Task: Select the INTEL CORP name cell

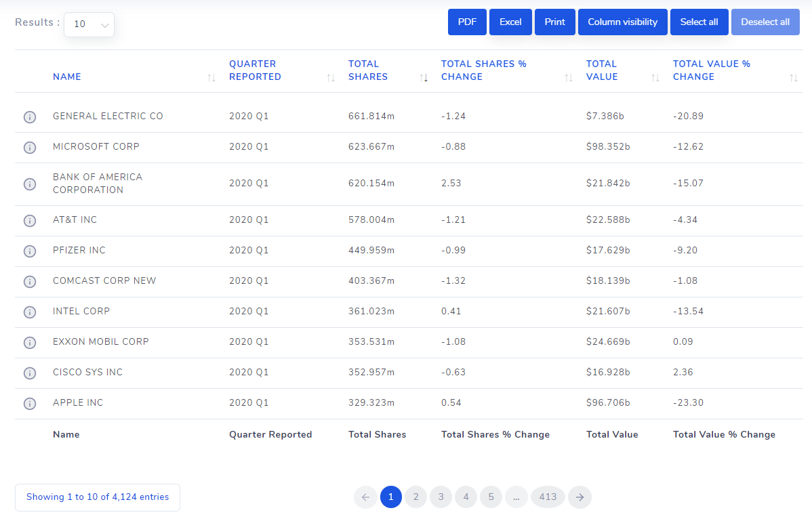Action: pyautogui.click(x=81, y=311)
